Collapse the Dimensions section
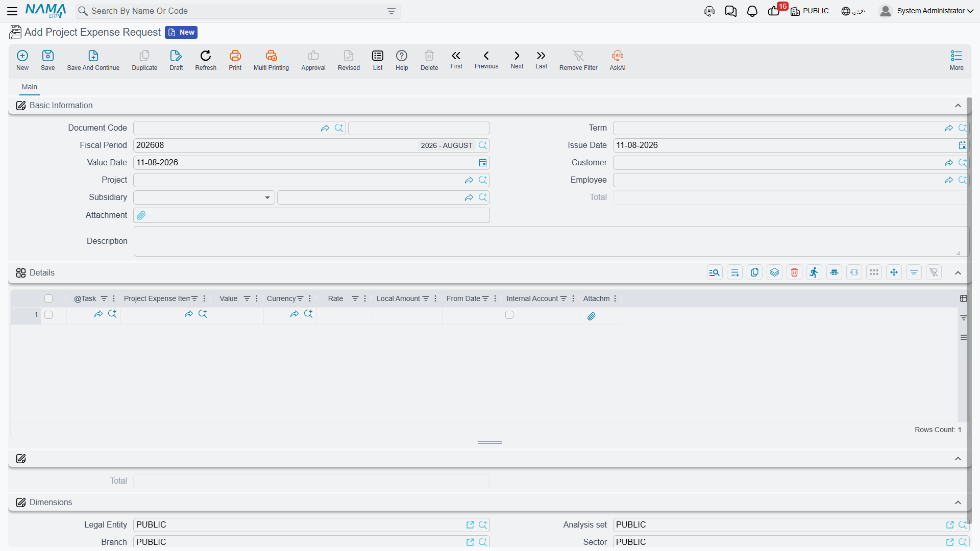This screenshot has width=980, height=551. tap(958, 503)
